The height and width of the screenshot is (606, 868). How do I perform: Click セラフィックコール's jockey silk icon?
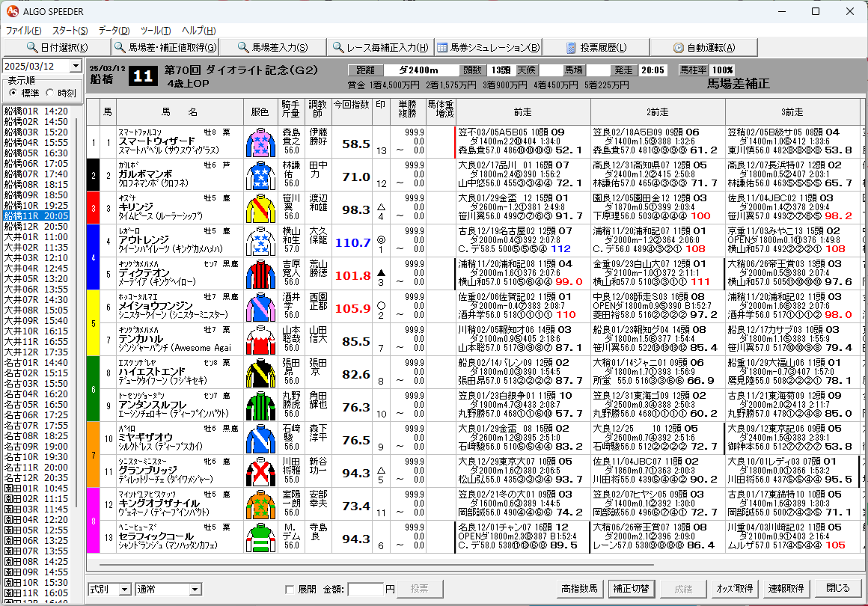click(260, 538)
